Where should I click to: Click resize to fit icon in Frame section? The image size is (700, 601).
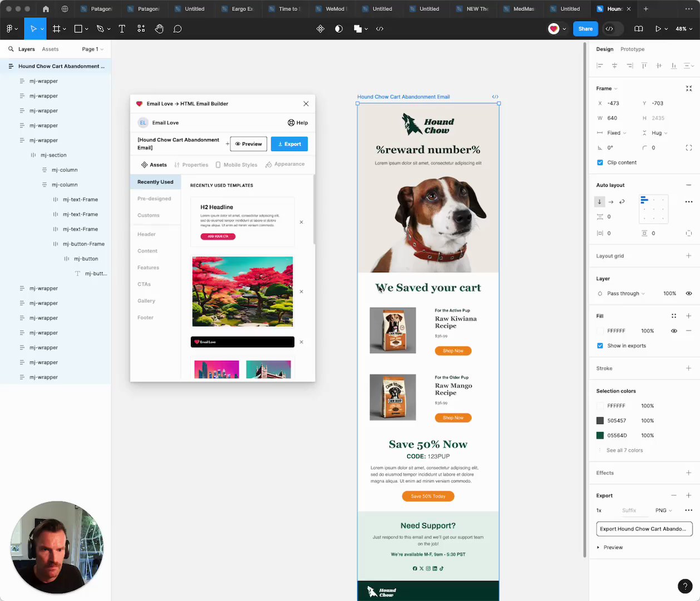(x=688, y=88)
